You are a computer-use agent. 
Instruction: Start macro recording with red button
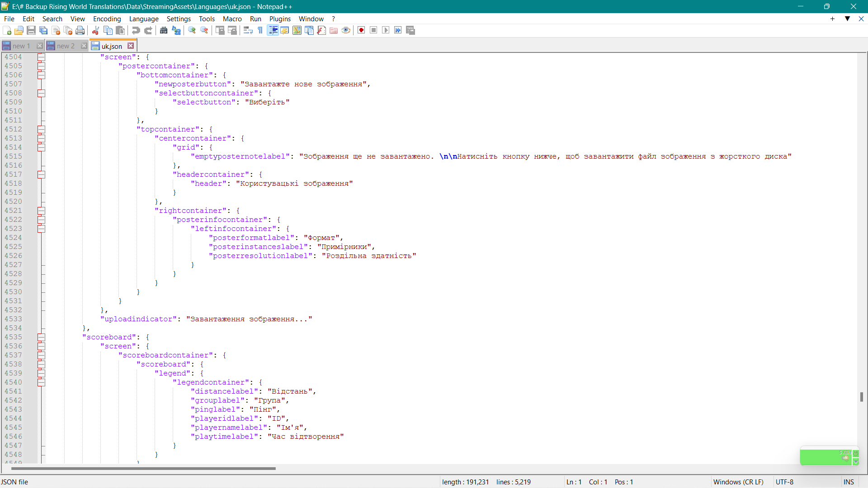point(361,30)
